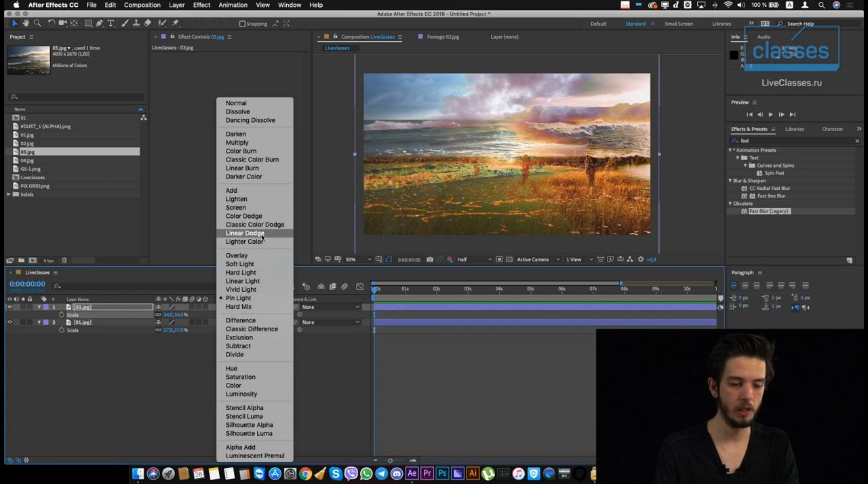
Task: Switch to the Footage 02.jpg viewer tab
Action: point(443,37)
